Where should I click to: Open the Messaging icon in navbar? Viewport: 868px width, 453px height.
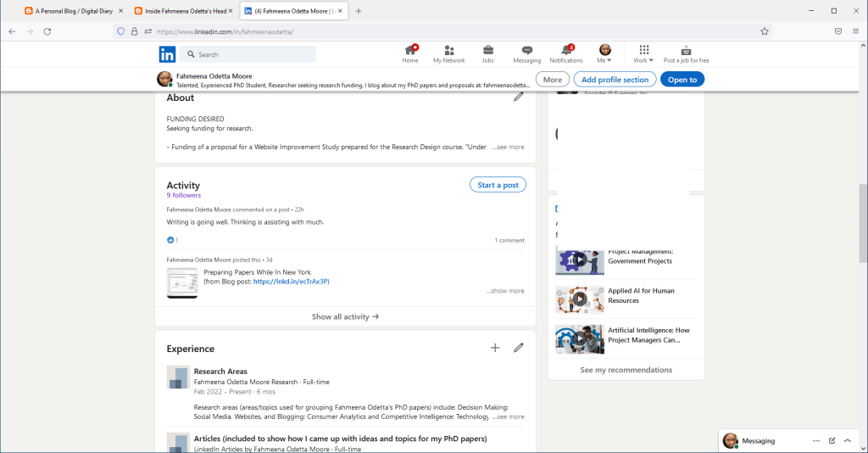(526, 53)
